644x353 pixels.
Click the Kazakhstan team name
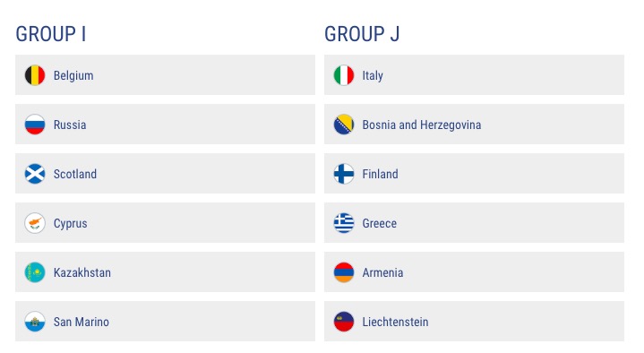(x=82, y=273)
